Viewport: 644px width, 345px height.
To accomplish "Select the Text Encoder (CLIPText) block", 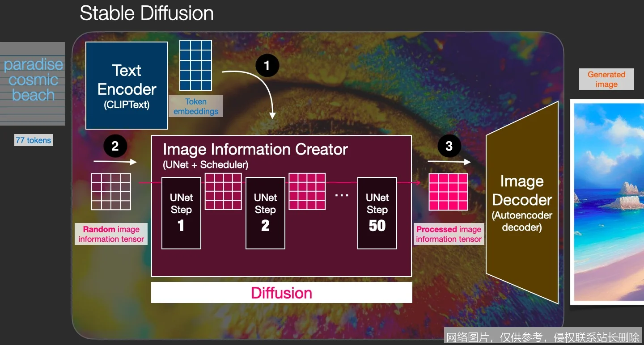I will [x=127, y=85].
